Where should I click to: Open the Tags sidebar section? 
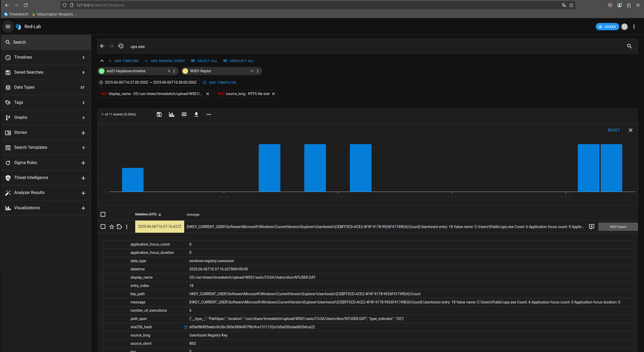point(46,103)
